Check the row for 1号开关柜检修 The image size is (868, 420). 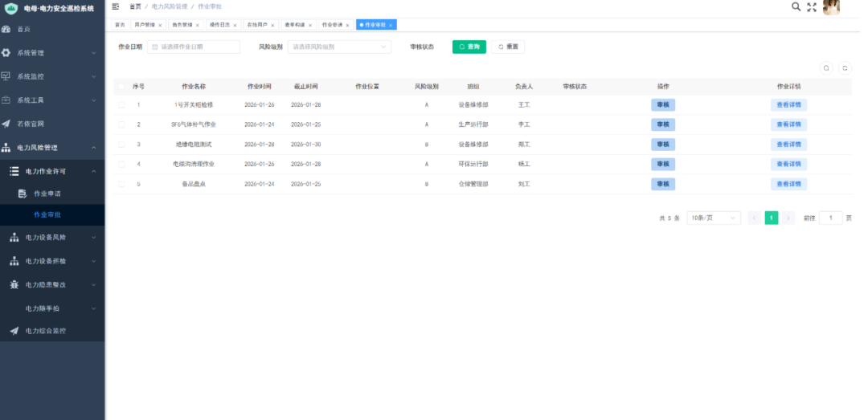coord(121,104)
